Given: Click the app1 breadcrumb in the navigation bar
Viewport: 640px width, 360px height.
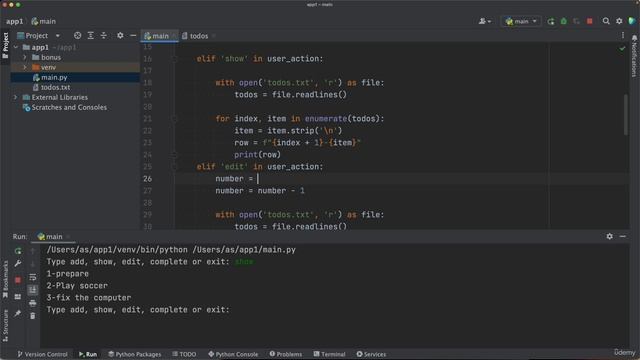Looking at the screenshot, I should [x=14, y=21].
